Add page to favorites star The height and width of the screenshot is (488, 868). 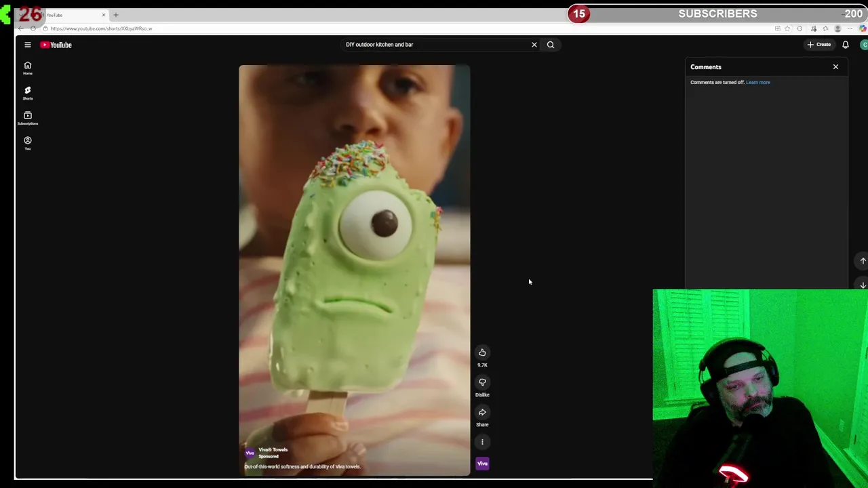787,28
